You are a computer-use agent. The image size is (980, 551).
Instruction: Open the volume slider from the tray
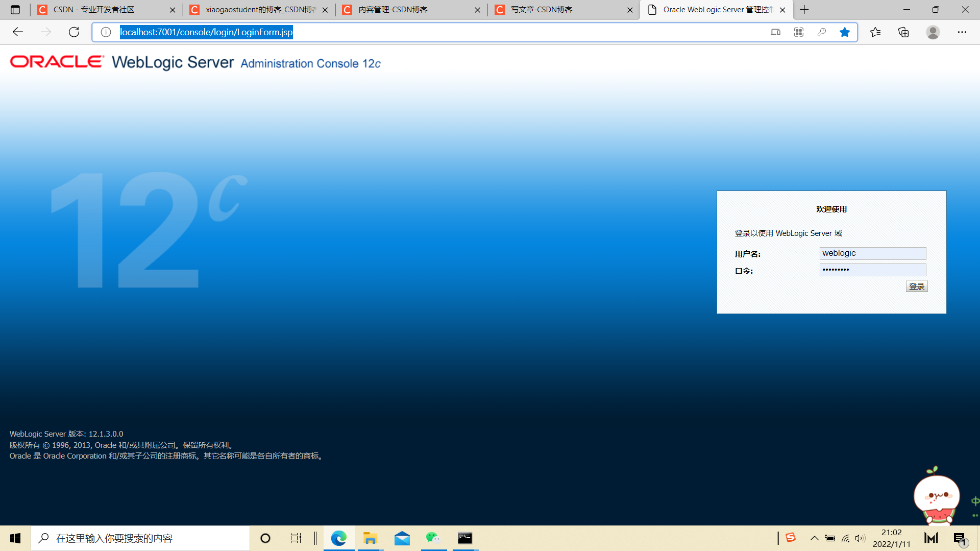coord(861,538)
